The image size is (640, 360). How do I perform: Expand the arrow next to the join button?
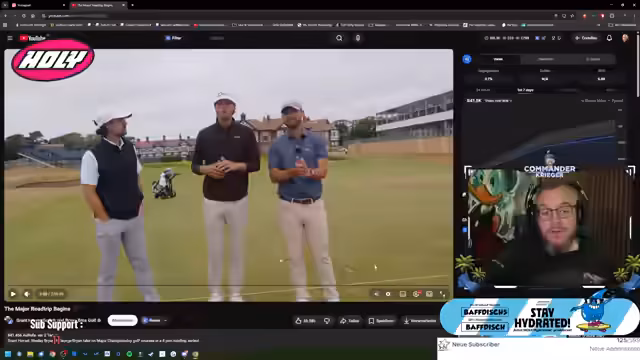(165, 320)
